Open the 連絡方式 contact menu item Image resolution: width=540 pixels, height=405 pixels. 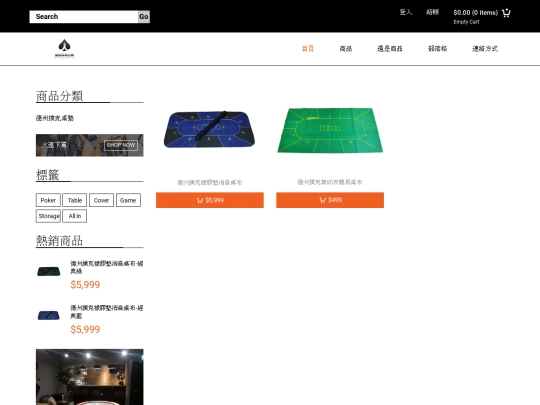tap(485, 49)
